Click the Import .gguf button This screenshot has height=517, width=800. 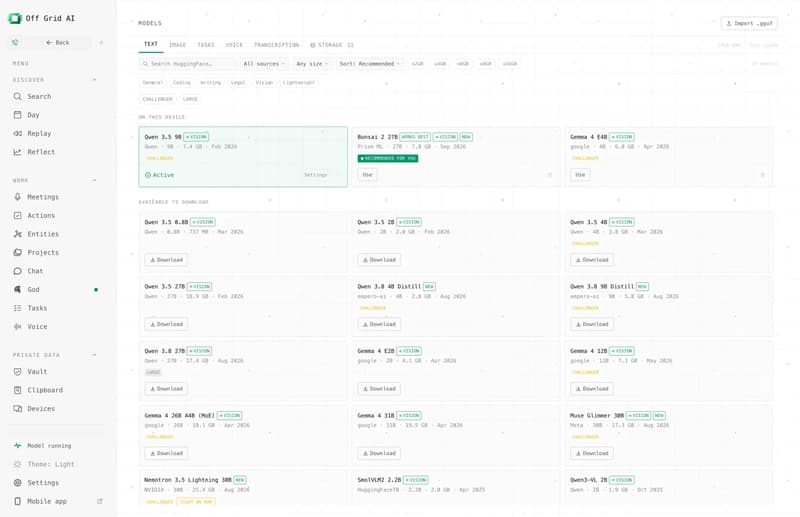click(749, 23)
